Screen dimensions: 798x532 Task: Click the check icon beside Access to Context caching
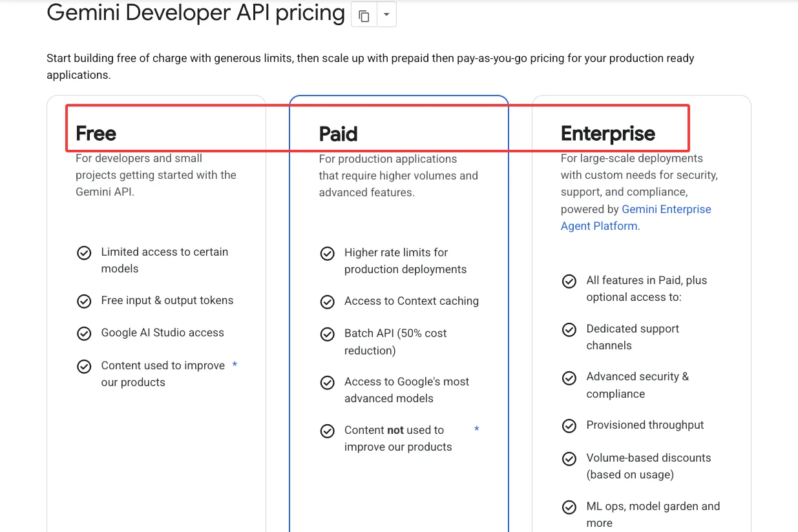(x=328, y=302)
